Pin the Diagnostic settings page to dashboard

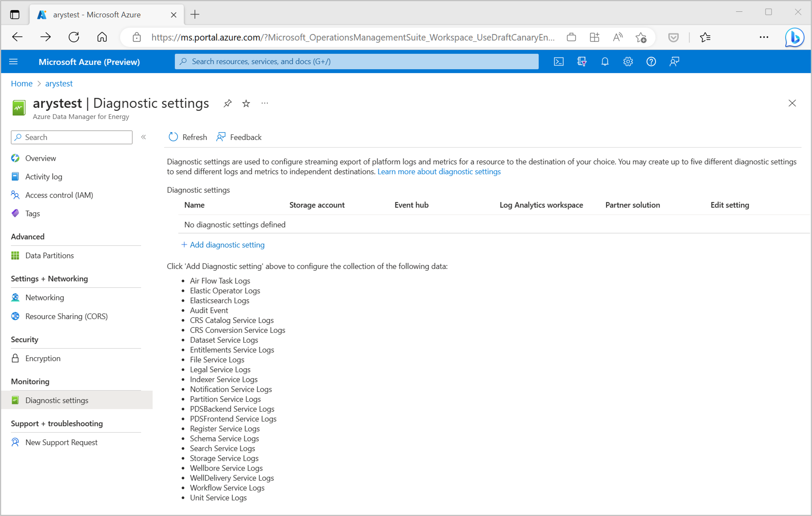click(227, 103)
